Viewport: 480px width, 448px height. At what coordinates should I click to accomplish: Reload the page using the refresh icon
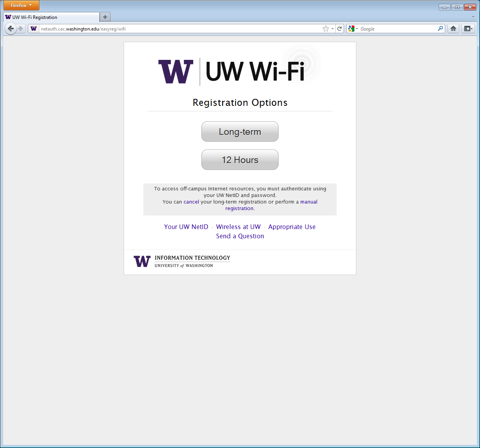pos(340,29)
